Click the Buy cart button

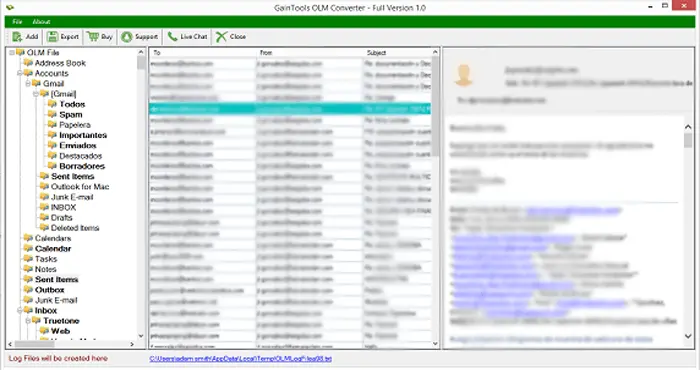point(100,37)
